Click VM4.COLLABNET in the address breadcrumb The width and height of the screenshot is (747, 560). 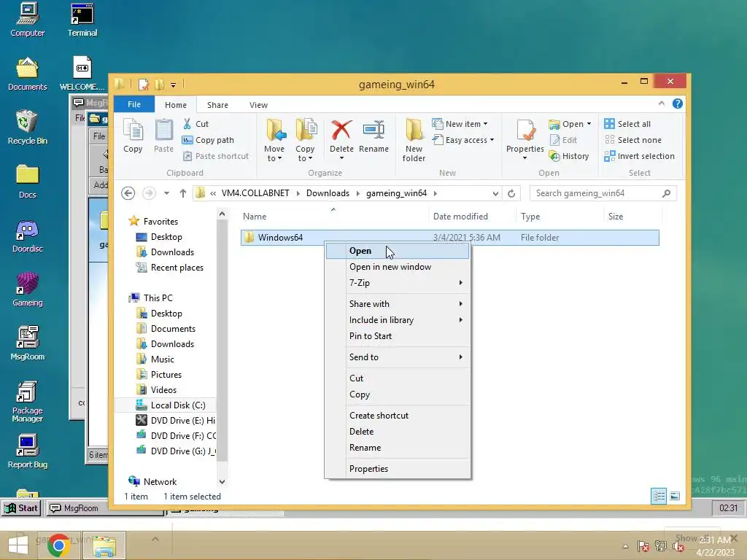255,193
